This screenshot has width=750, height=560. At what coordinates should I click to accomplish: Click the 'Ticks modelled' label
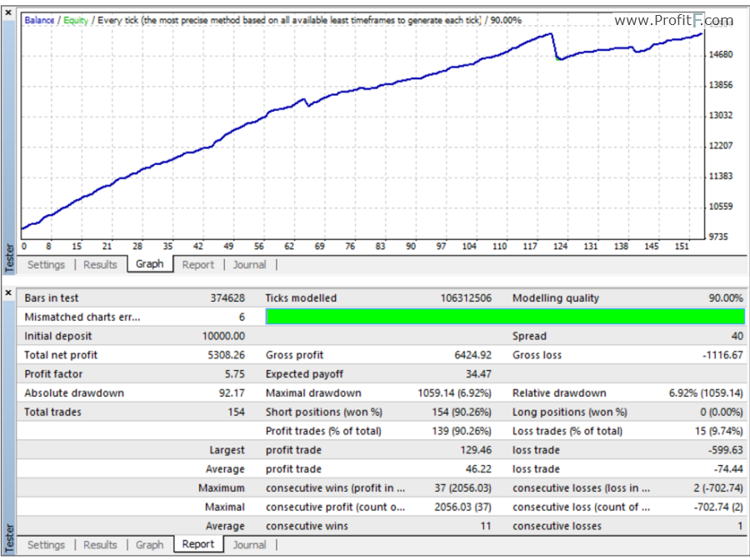pyautogui.click(x=301, y=298)
